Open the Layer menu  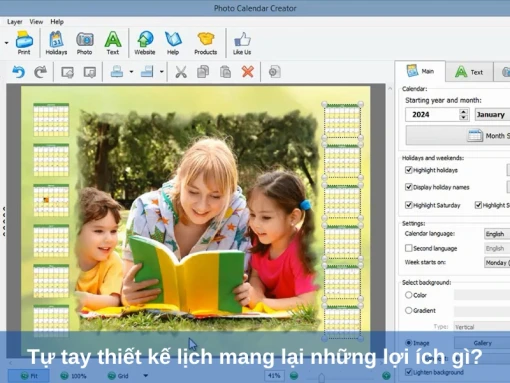pos(15,22)
